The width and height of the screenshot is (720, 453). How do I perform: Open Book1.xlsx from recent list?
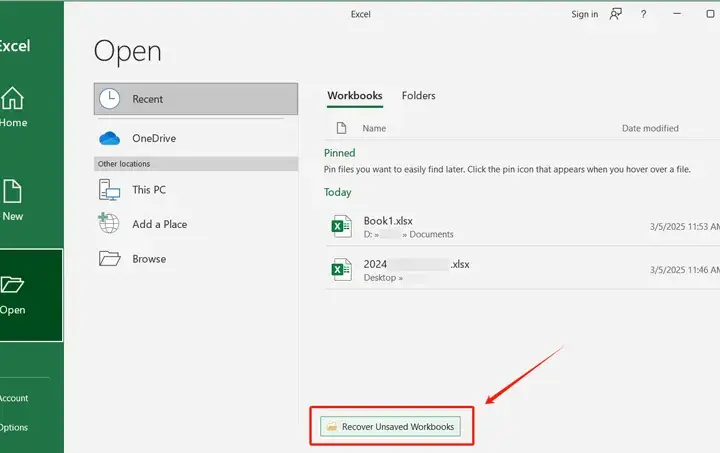(x=523, y=227)
